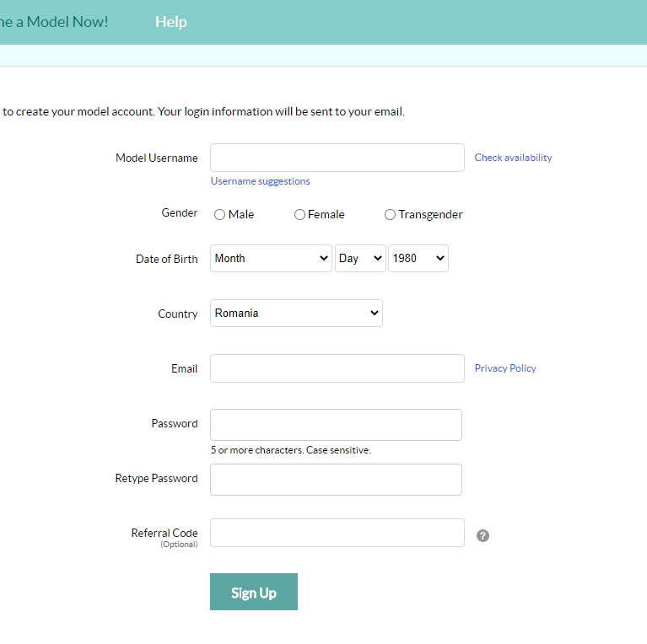The height and width of the screenshot is (644, 647).
Task: Pick the Transgender radio button
Action: [x=390, y=215]
